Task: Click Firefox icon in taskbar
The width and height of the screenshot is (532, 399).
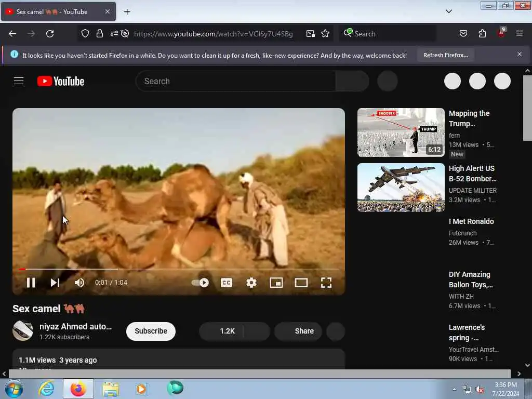Action: pos(78,389)
